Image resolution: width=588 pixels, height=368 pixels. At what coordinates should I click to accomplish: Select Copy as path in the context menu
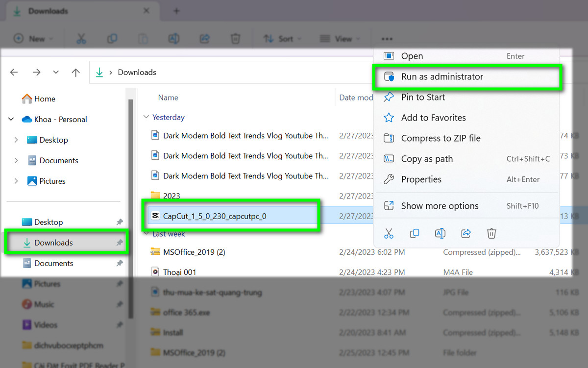tap(466, 159)
